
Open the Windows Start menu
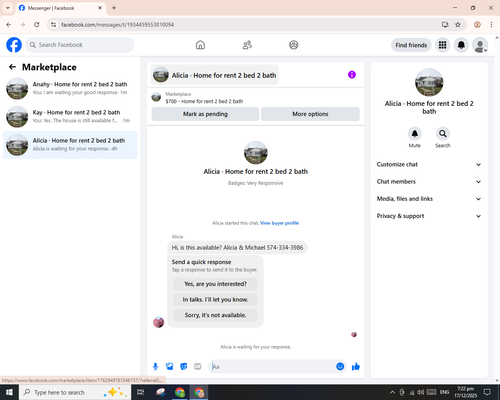9,392
